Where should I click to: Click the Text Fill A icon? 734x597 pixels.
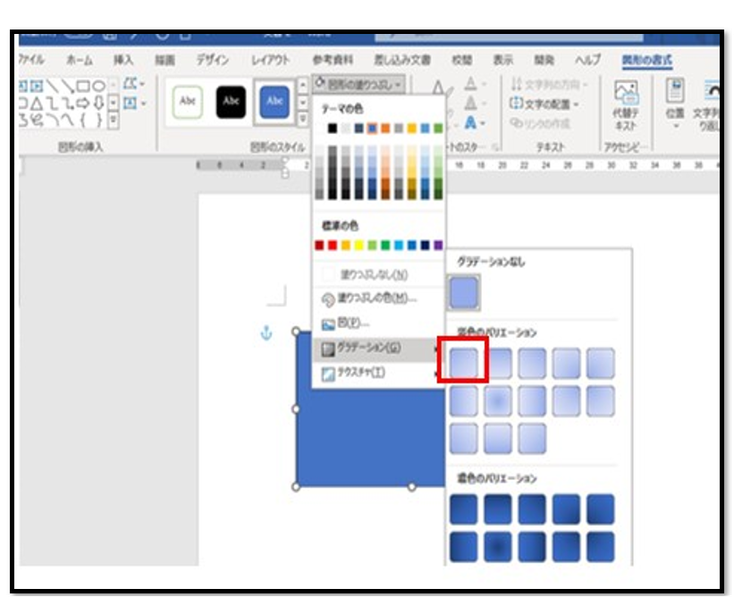pos(470,84)
